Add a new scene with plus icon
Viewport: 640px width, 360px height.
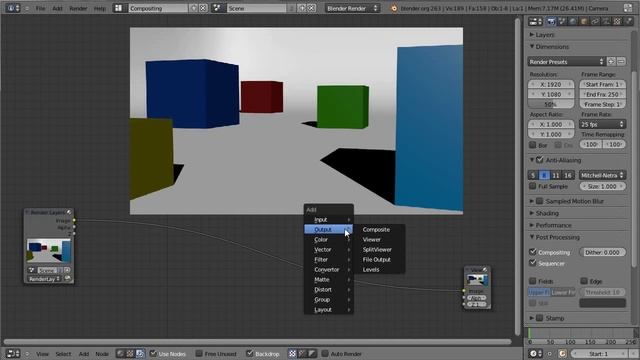click(x=302, y=8)
